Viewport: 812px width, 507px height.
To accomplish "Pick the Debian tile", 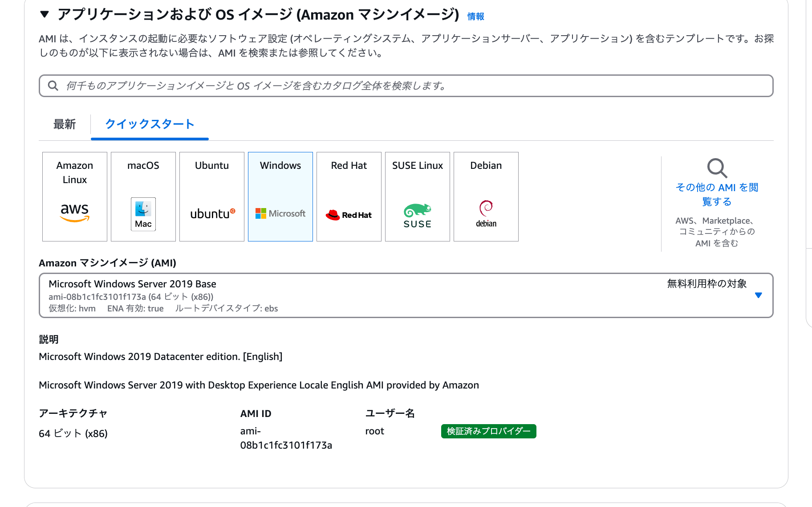I will tap(486, 196).
